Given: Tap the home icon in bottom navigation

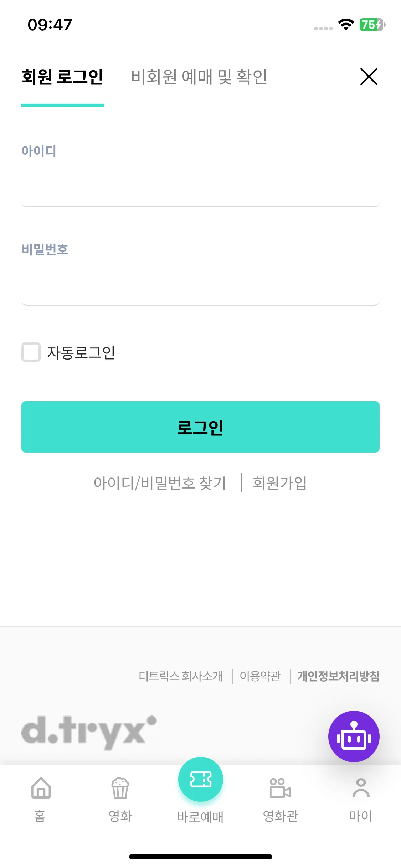Looking at the screenshot, I should [x=41, y=788].
